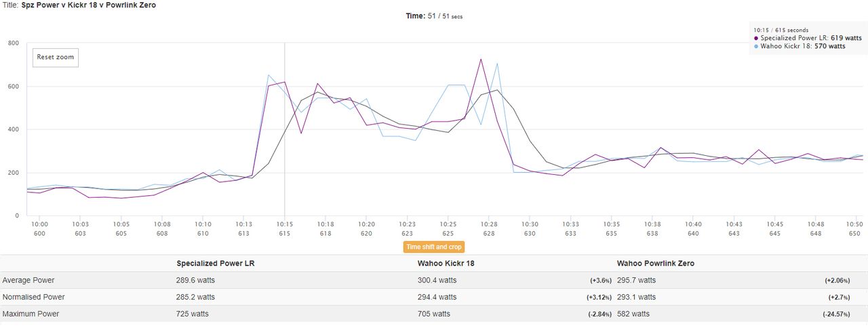This screenshot has height=330, width=868.
Task: Select the Specialized Power LR column header
Action: [215, 263]
